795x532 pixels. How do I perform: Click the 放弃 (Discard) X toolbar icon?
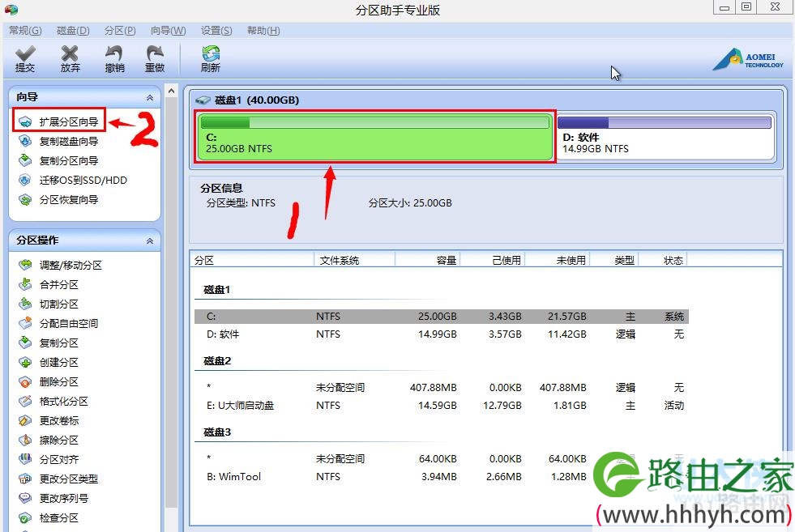(71, 58)
